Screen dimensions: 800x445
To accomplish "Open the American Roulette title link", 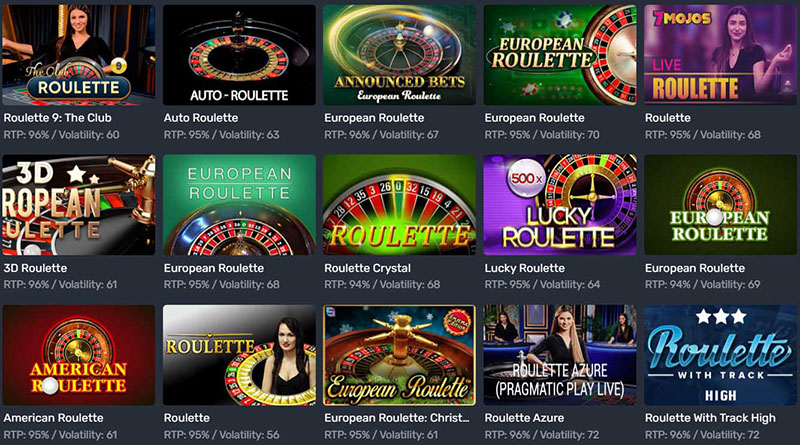I will (54, 418).
